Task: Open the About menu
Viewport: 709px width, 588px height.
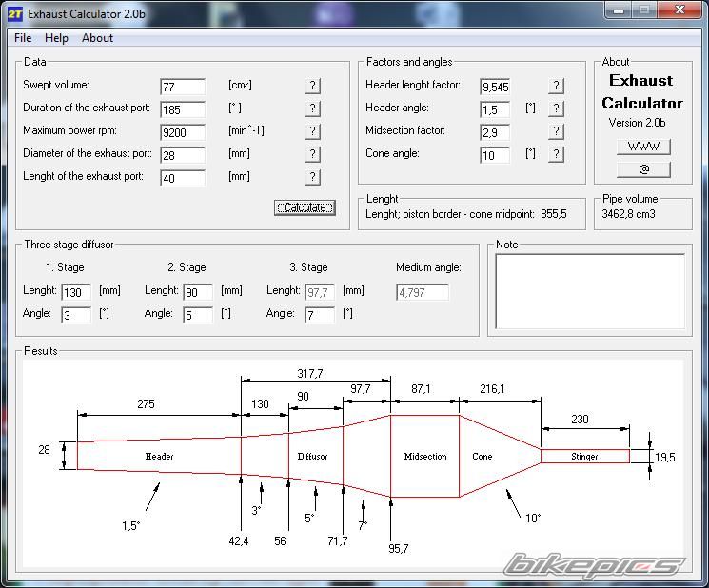Action: point(97,38)
